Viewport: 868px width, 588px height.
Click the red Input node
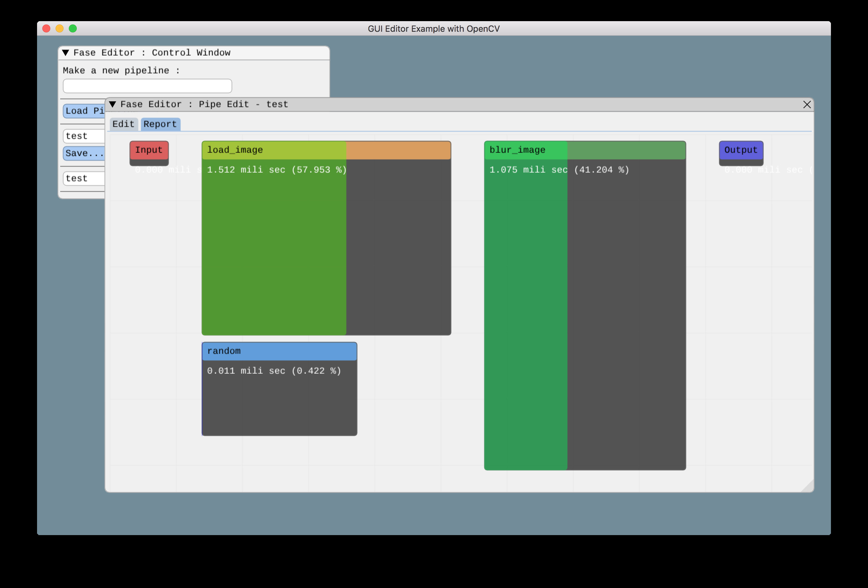149,150
